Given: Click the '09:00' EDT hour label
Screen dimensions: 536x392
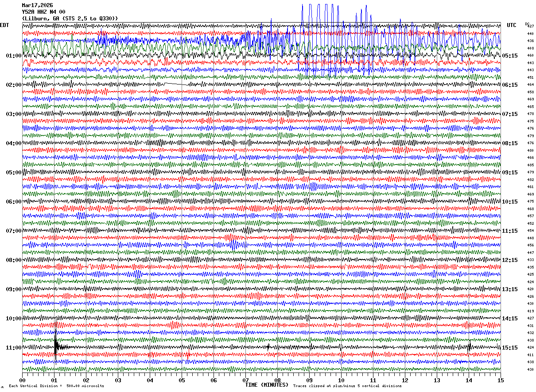Looking at the screenshot, I should click(13, 289).
